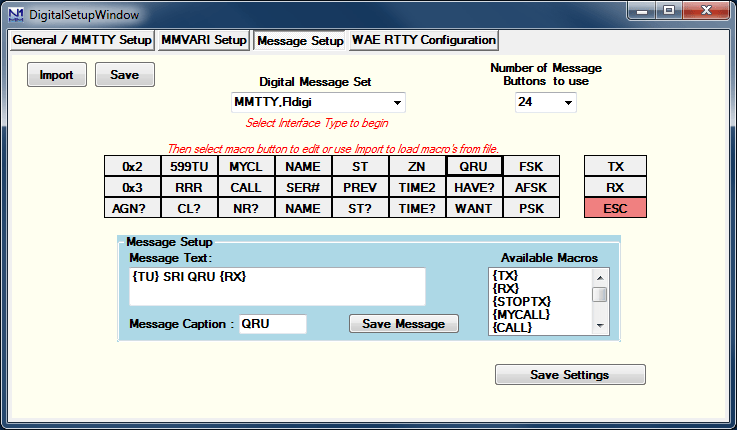The height and width of the screenshot is (430, 737).
Task: Select the NR? macro button
Action: (x=246, y=208)
